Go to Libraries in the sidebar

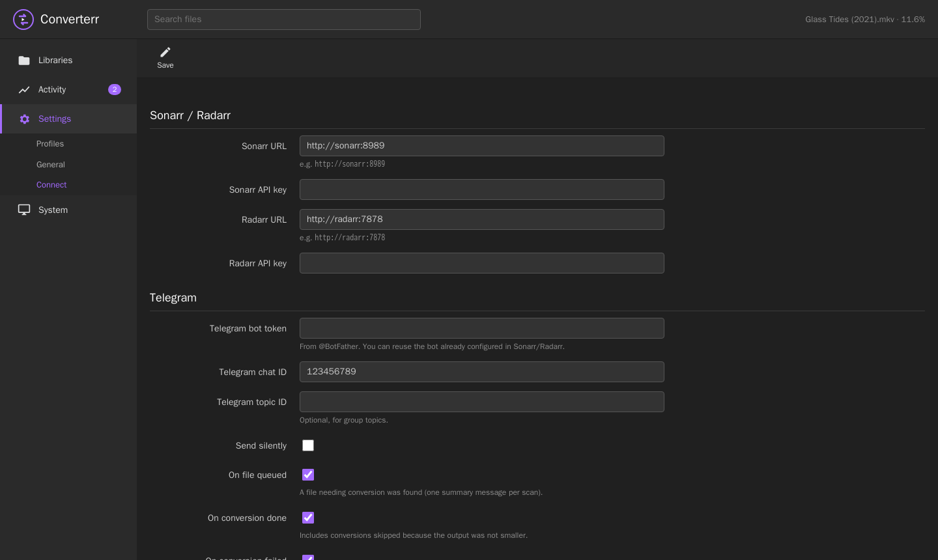pos(68,61)
